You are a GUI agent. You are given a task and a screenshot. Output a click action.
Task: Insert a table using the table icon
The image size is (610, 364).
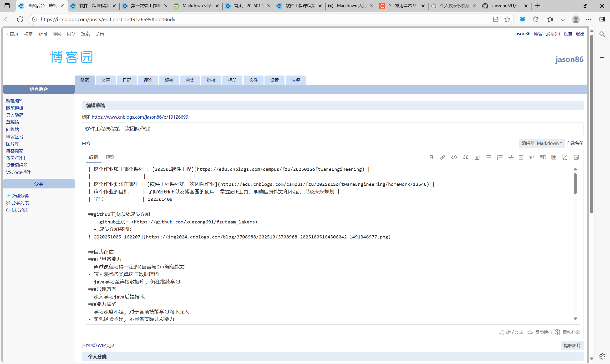click(477, 157)
